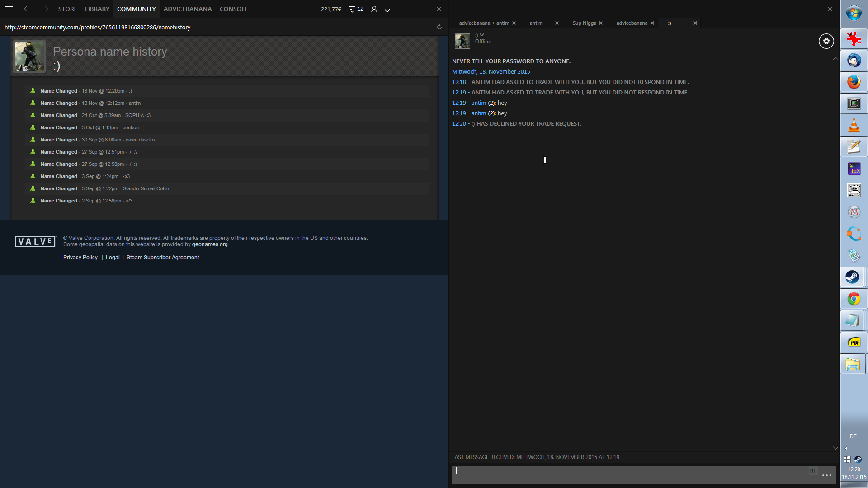Click the three-dots chat options button
868x488 pixels.
point(826,475)
